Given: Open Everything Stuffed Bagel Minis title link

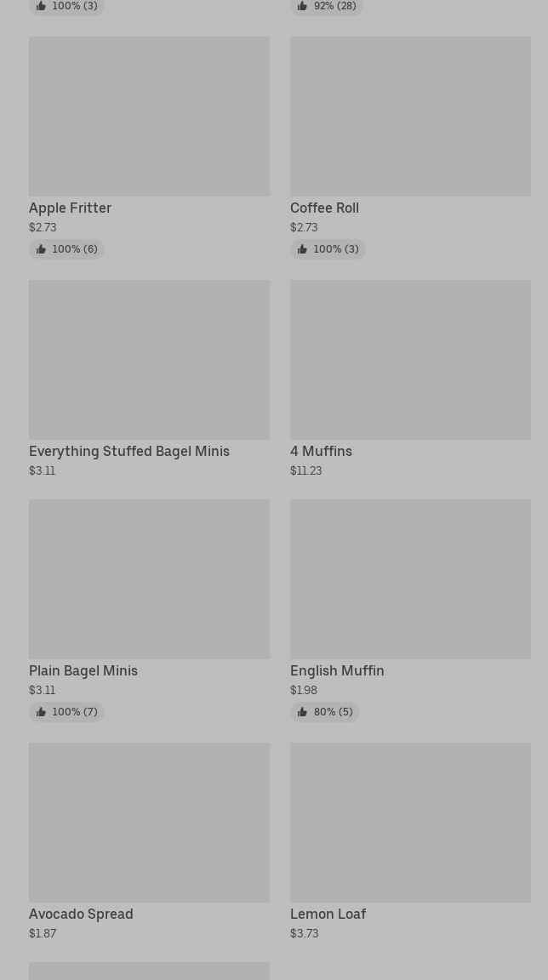Looking at the screenshot, I should [x=129, y=452].
